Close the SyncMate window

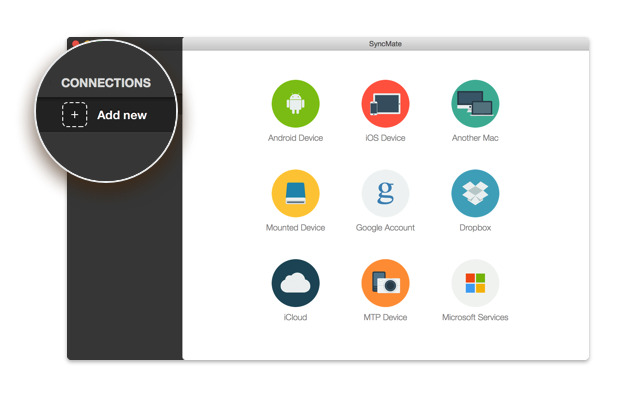75,43
